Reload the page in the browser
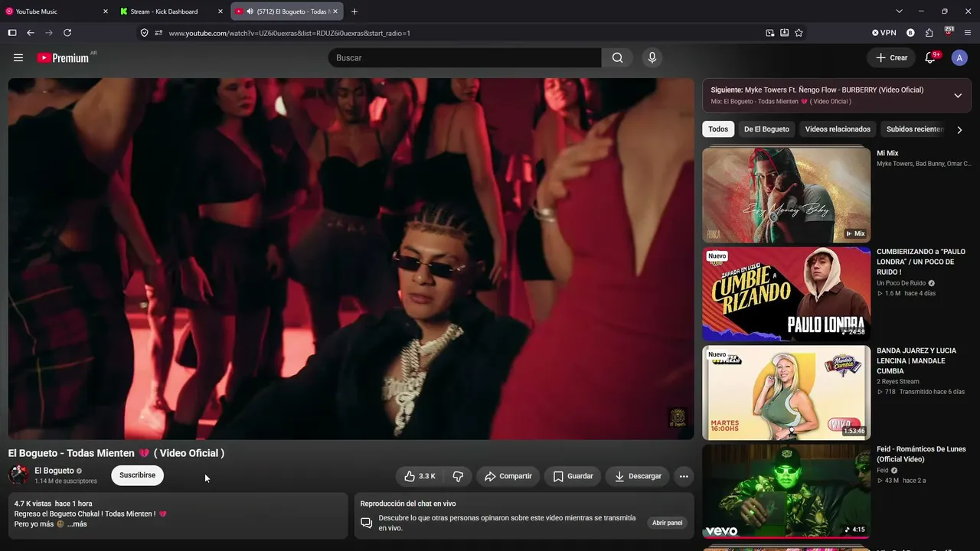This screenshot has height=551, width=980. (x=67, y=33)
